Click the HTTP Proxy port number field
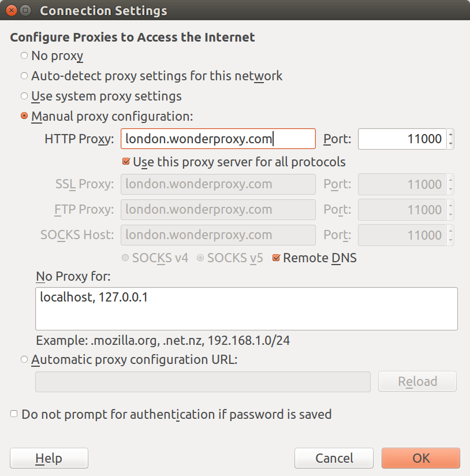This screenshot has height=476, width=470. tap(402, 139)
